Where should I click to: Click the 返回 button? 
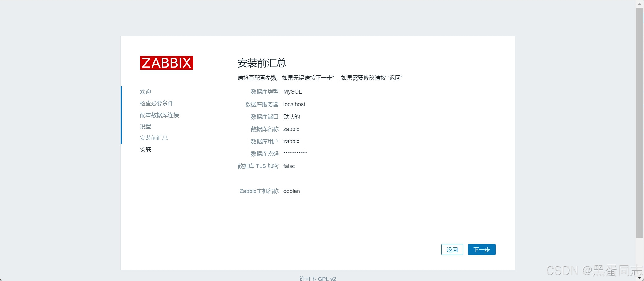coord(452,250)
